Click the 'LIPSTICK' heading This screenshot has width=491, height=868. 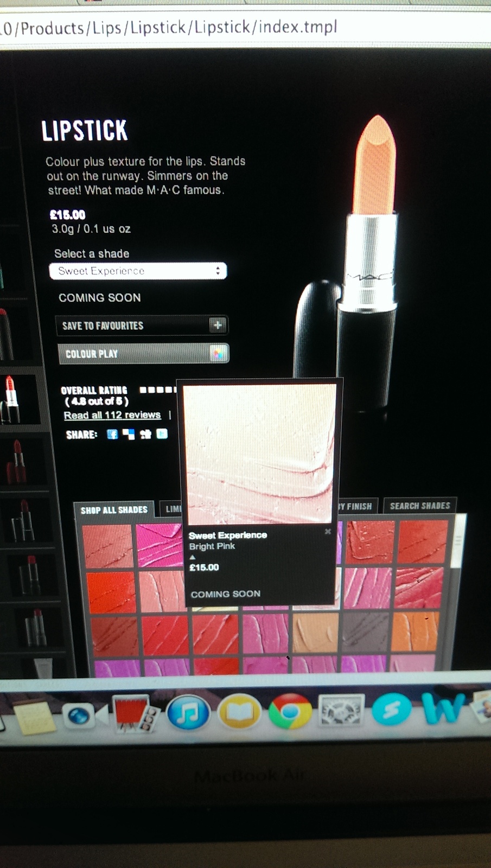(85, 131)
